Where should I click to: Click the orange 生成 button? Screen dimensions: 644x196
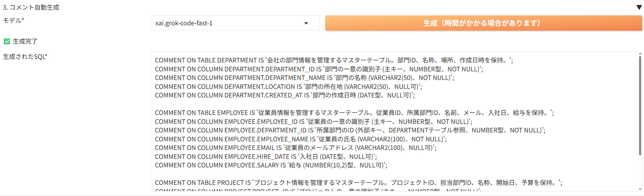[483, 23]
